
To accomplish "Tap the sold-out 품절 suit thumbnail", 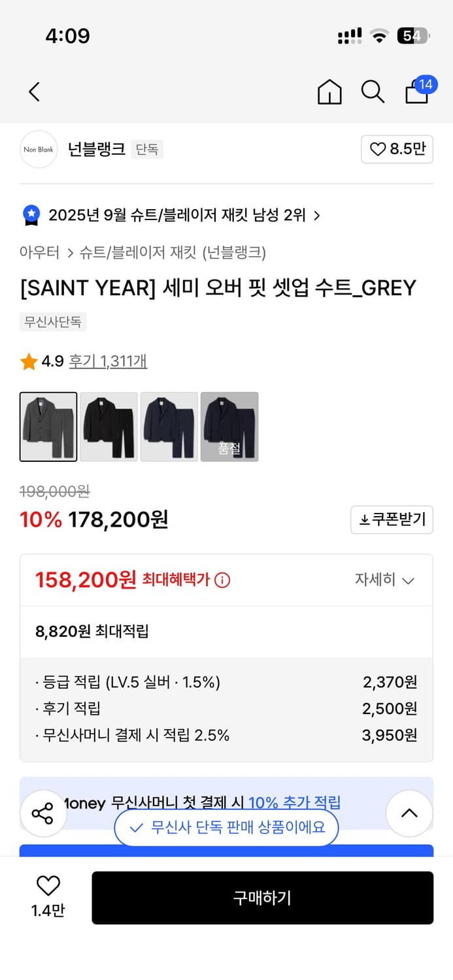I will point(229,426).
